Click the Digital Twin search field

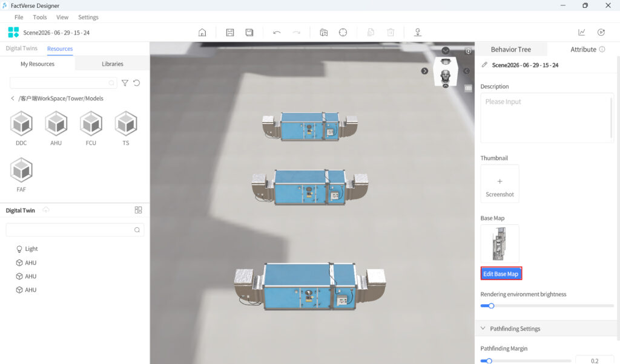coord(75,230)
